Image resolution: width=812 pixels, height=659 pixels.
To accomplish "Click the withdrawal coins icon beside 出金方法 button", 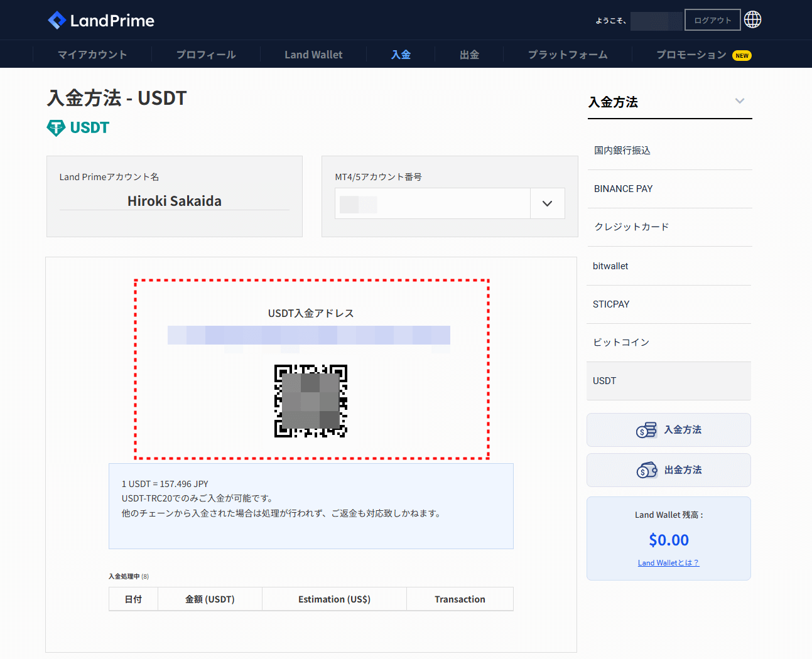I will [x=647, y=470].
